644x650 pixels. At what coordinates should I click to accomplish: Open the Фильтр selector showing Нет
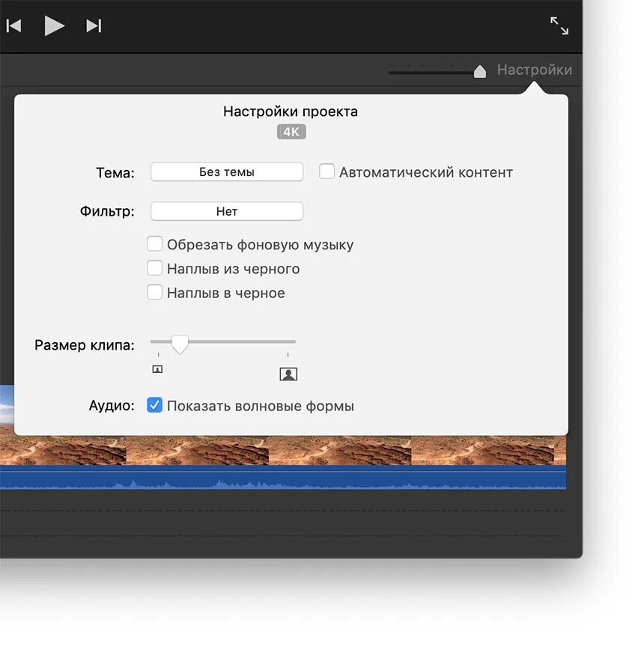(227, 211)
